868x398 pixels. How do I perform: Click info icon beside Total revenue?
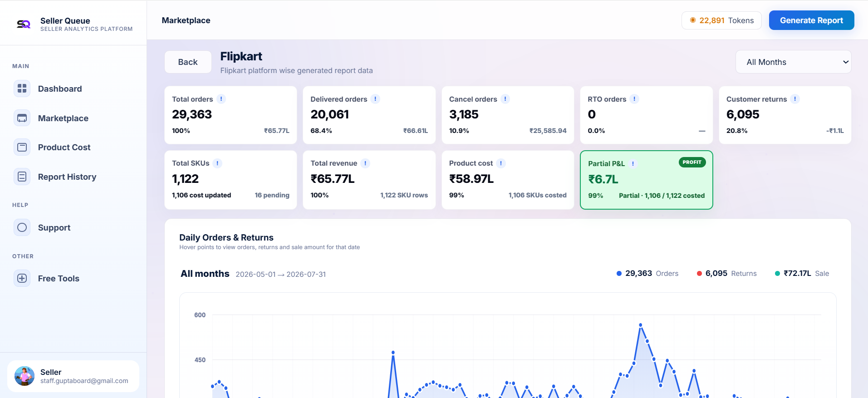tap(365, 163)
